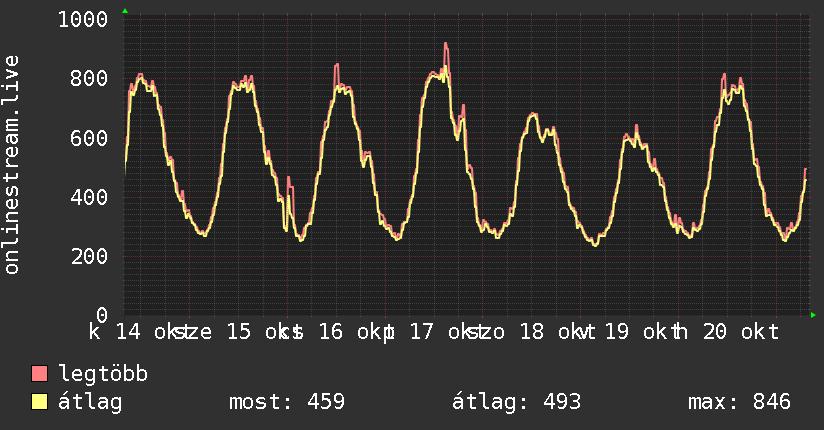Select the átlag legend label beside the yellow swatch
The image size is (824, 430).
90,402
